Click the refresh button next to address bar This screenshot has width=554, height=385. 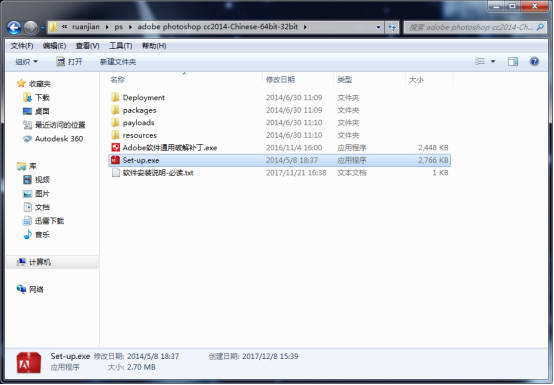pos(392,27)
